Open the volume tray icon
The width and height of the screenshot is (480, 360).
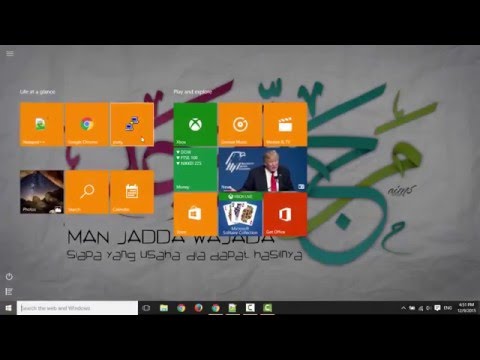[x=429, y=308]
